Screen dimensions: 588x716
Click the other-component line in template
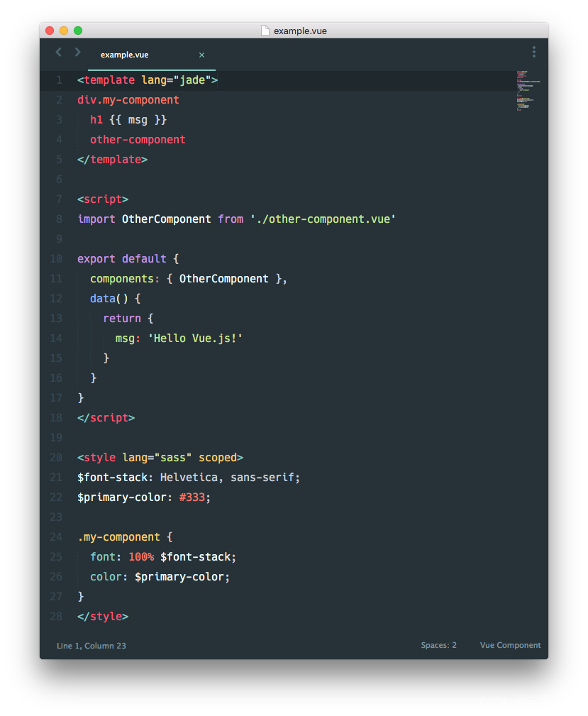(x=138, y=140)
